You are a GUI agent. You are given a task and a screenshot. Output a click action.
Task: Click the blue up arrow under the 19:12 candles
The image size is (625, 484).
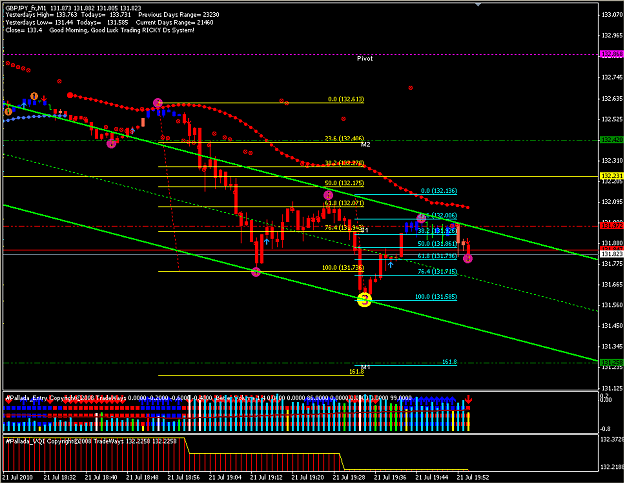pyautogui.click(x=266, y=241)
